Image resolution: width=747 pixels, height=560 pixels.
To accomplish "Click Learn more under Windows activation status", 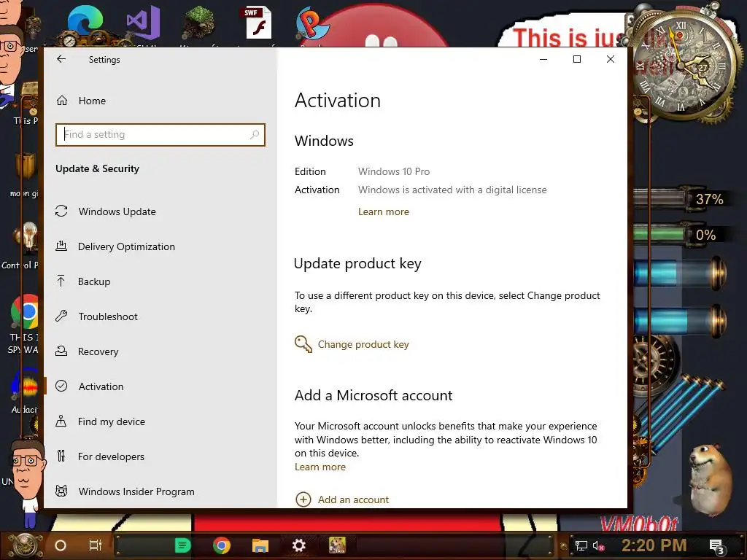I will click(x=384, y=212).
